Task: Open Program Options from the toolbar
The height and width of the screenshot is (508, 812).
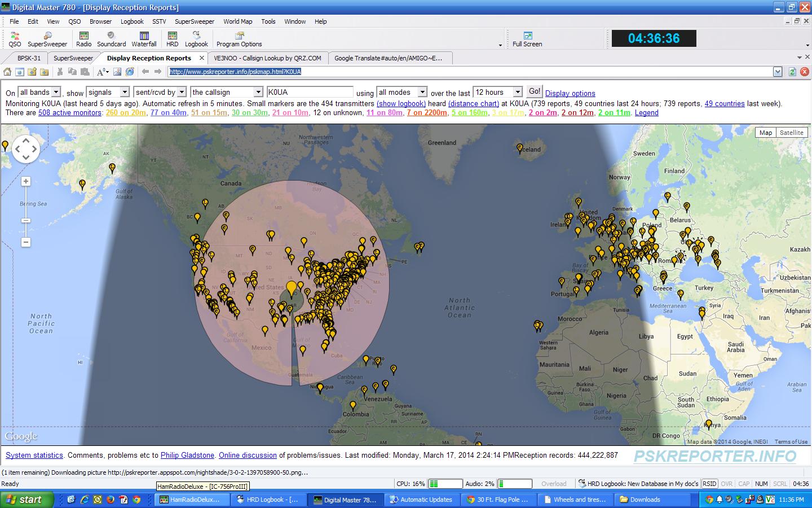Action: pos(239,39)
